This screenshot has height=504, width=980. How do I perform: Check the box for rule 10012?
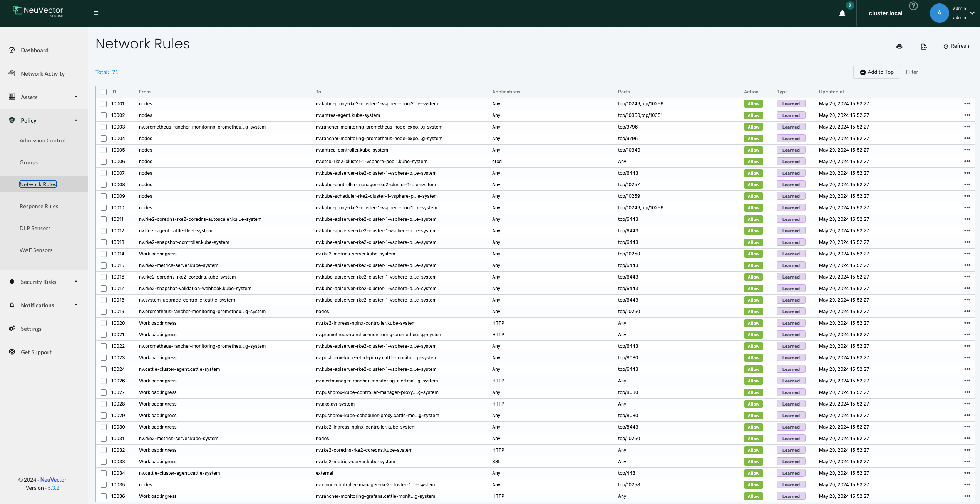(x=104, y=231)
